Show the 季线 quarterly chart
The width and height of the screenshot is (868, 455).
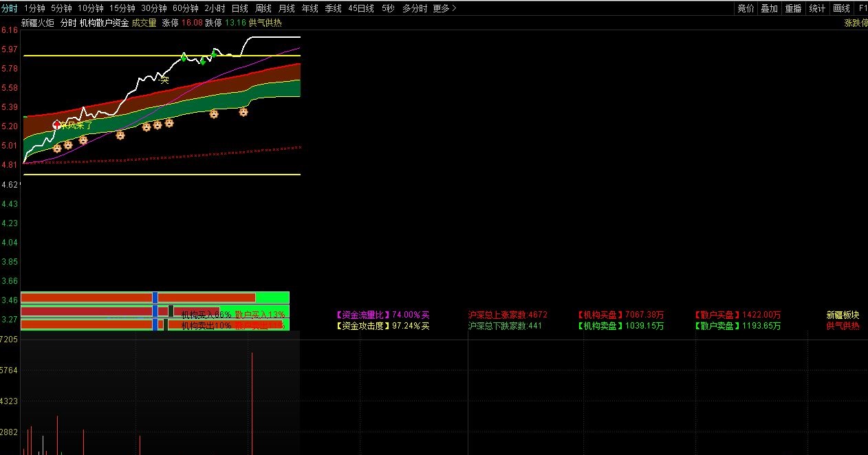tap(334, 8)
